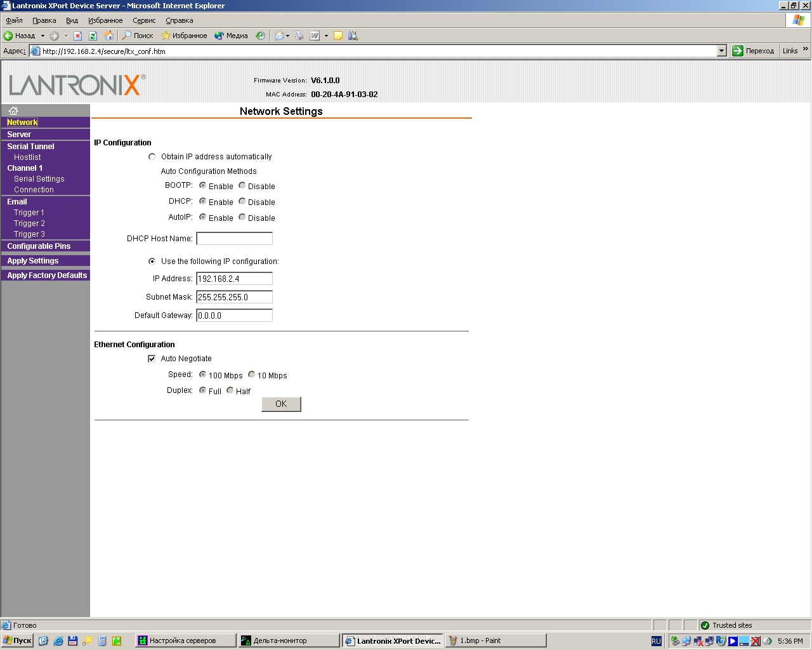Click the Пуск Start button
The image size is (812, 650).
click(x=17, y=641)
